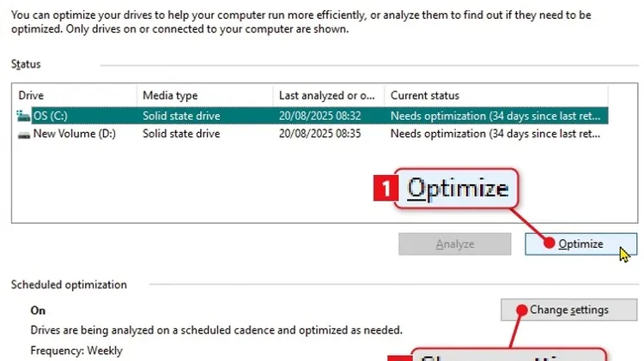The image size is (644, 361).
Task: Click the OS (C:) drive icon
Action: 23,116
